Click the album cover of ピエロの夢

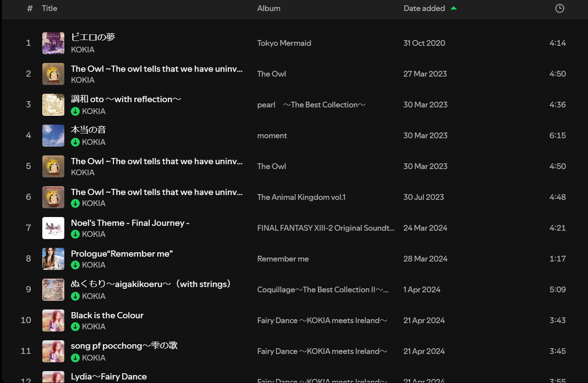pyautogui.click(x=53, y=43)
